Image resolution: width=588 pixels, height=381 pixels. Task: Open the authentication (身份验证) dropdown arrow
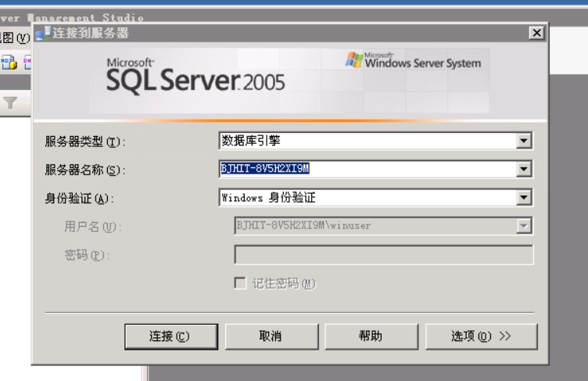[x=524, y=197]
